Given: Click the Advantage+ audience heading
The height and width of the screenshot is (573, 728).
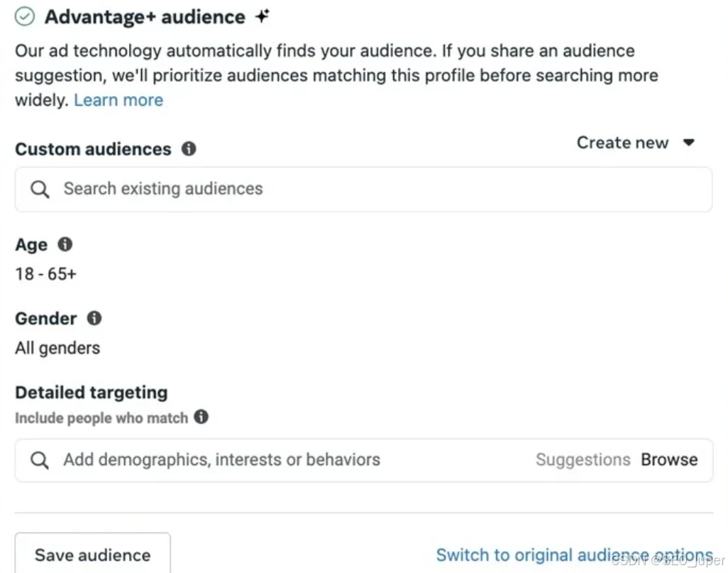Looking at the screenshot, I should pyautogui.click(x=145, y=18).
